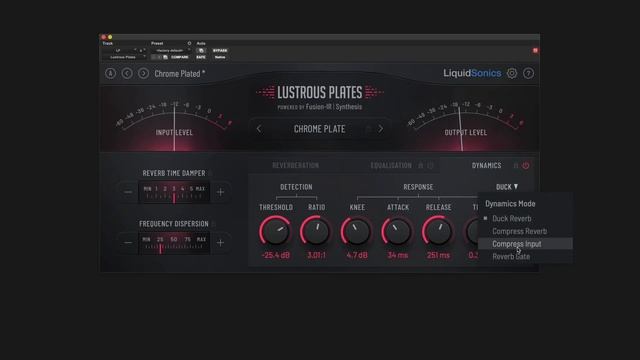Image resolution: width=640 pixels, height=360 pixels.
Task: Click the Reverb Time Damper scale
Action: click(x=174, y=192)
